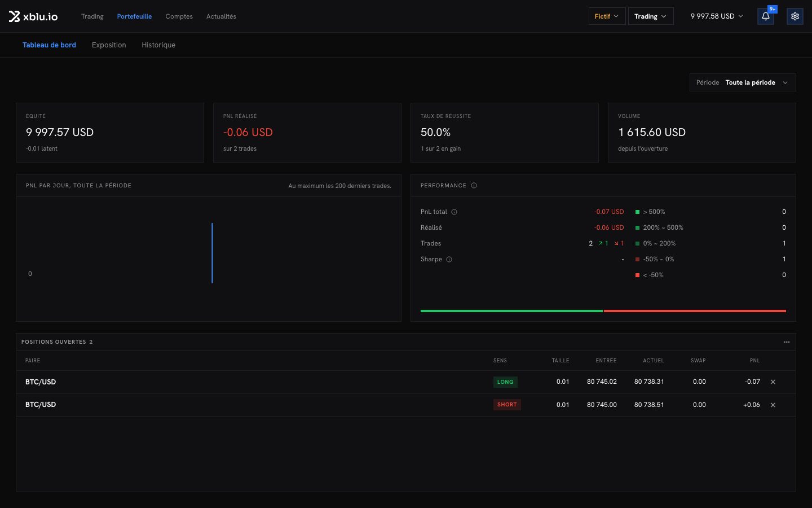Switch to the Exposition tab
Viewport: 812px width, 508px height.
[x=109, y=45]
